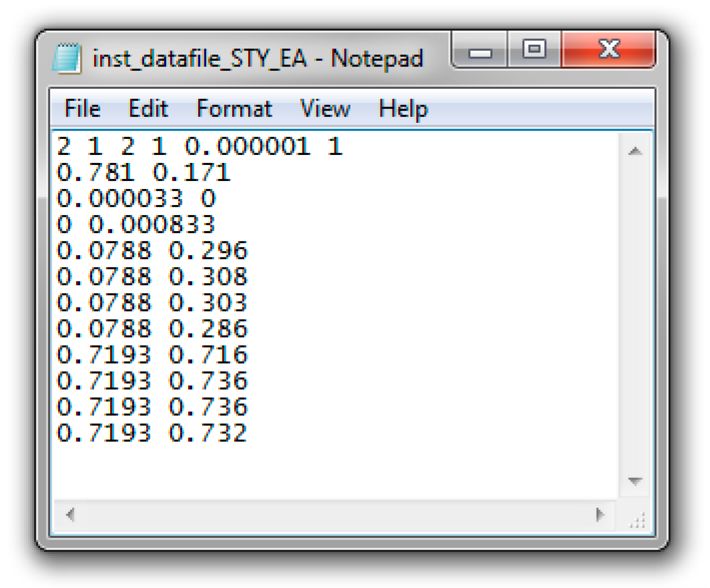Click the value 0.716 in the text
Screen dimensions: 710x588
(208, 355)
